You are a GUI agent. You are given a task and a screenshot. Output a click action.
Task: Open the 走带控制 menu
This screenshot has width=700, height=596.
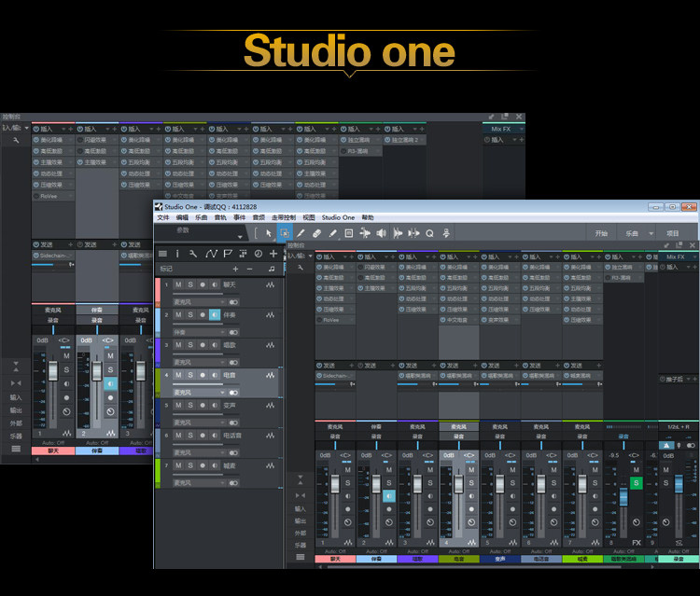[284, 217]
